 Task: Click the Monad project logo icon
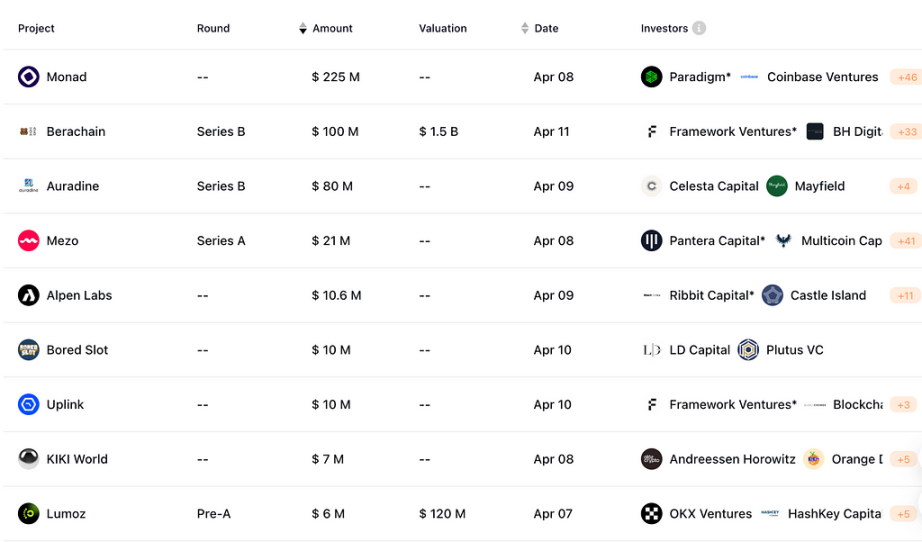(28, 77)
